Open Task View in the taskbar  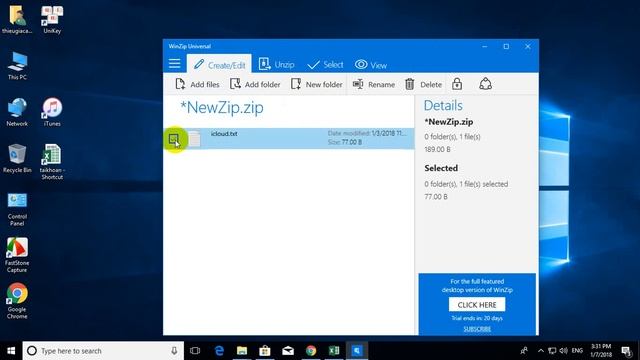click(x=195, y=351)
